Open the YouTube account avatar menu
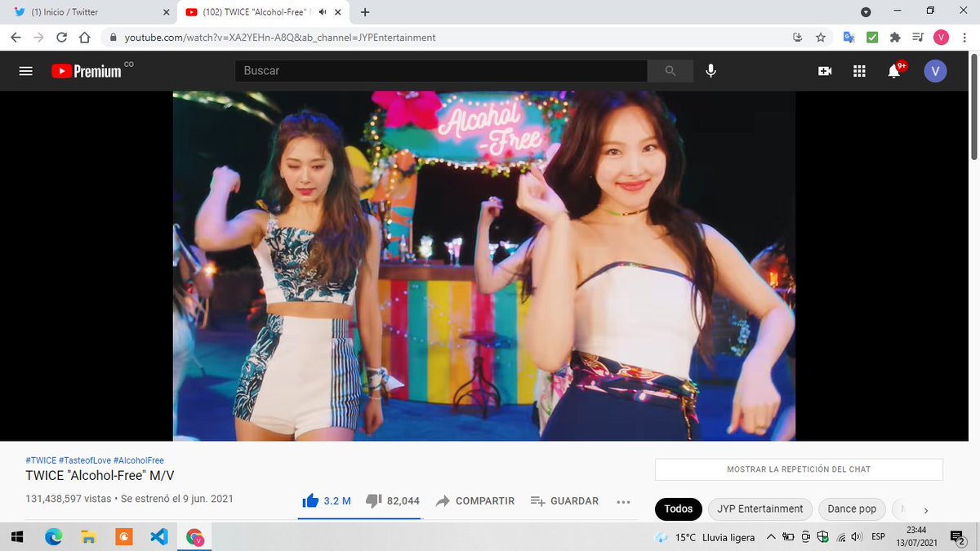 pos(935,71)
